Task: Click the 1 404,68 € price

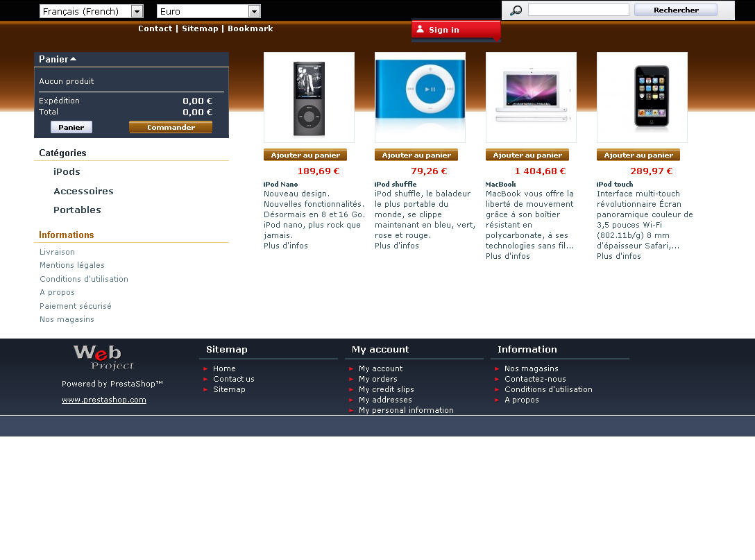Action: click(x=541, y=171)
